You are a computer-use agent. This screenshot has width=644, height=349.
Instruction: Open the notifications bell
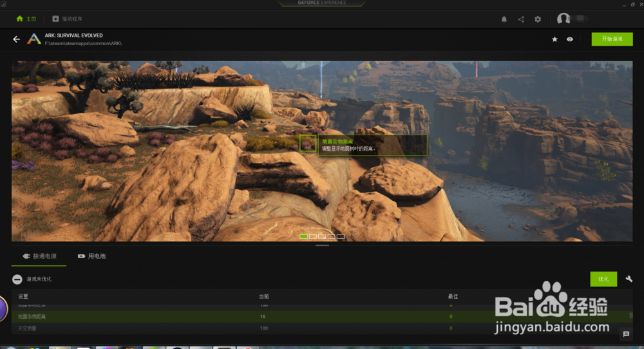[504, 19]
